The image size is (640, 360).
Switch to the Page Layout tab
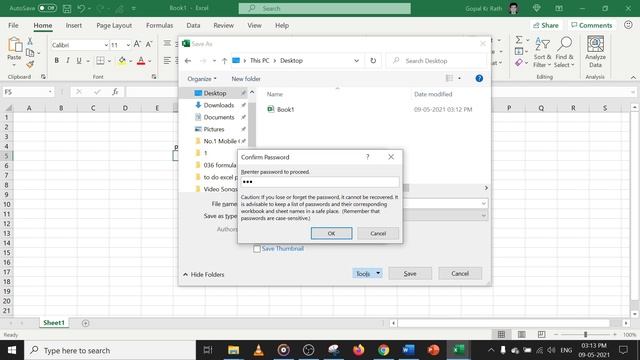pos(114,25)
